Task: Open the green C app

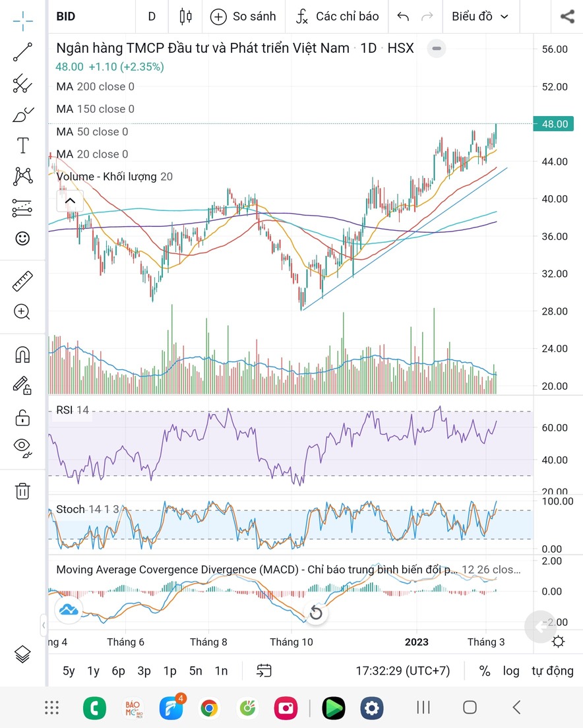Action: pyautogui.click(x=94, y=708)
